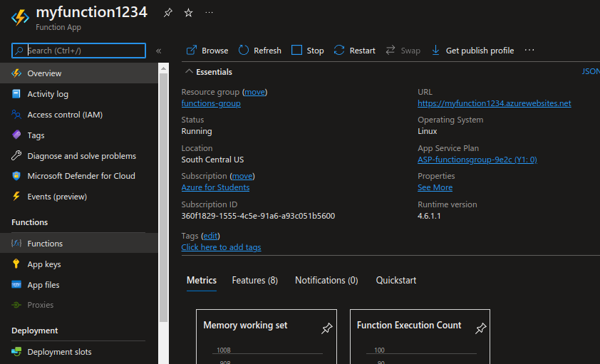Refresh the function app overview
This screenshot has width=600, height=364.
pyautogui.click(x=260, y=51)
